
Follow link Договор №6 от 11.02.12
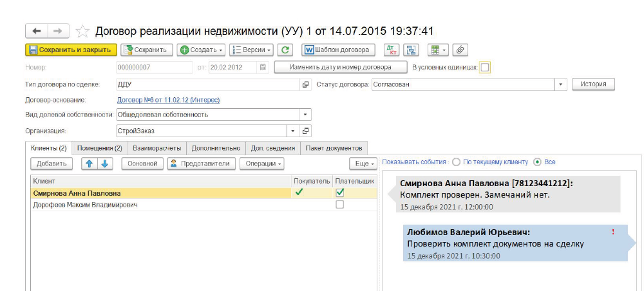click(x=168, y=100)
